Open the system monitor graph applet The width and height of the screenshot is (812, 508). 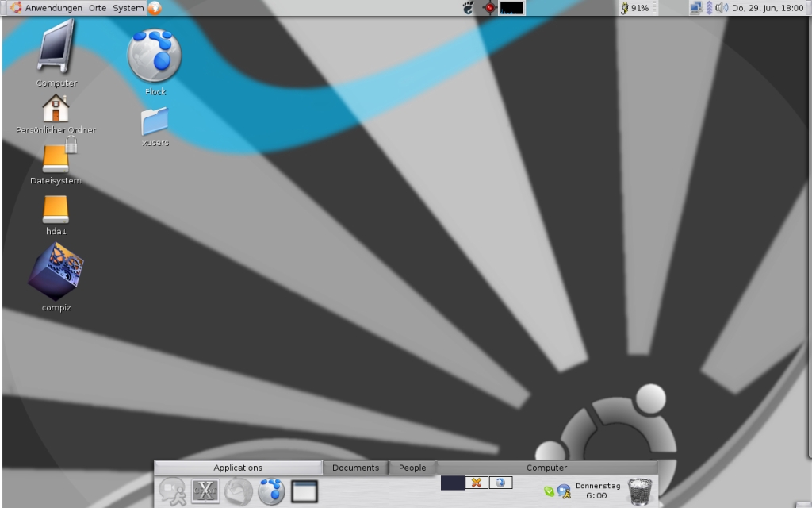click(511, 8)
